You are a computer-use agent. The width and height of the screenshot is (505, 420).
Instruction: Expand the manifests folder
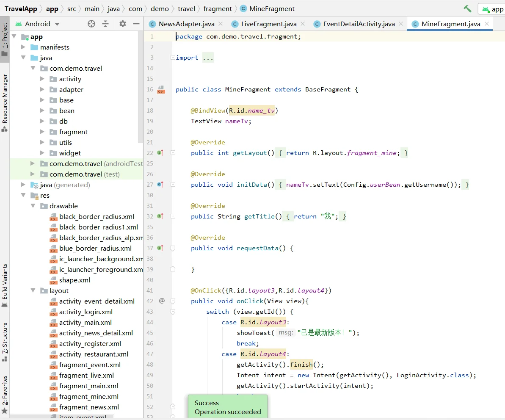click(x=23, y=47)
